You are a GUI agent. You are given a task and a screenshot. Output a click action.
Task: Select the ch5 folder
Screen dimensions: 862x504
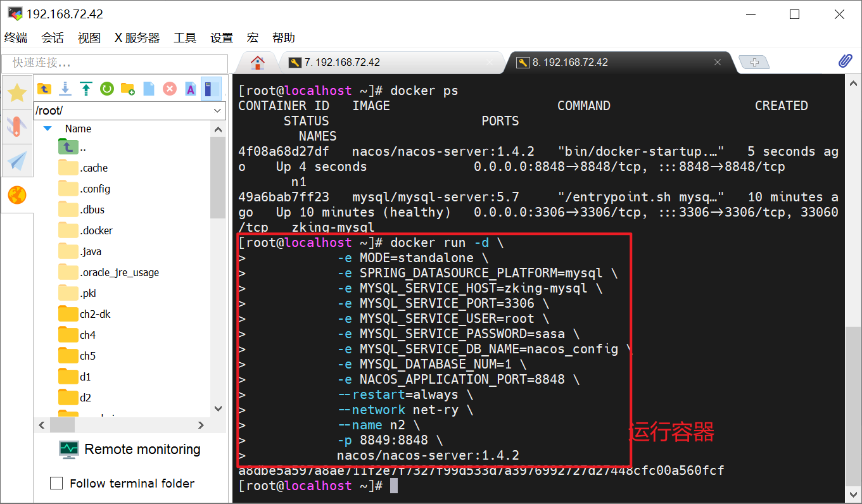tap(77, 356)
